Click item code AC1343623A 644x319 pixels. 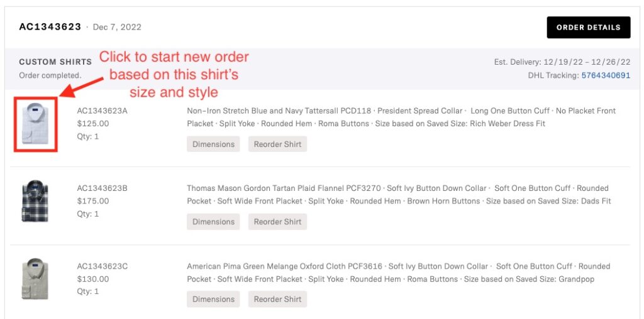pyautogui.click(x=103, y=111)
